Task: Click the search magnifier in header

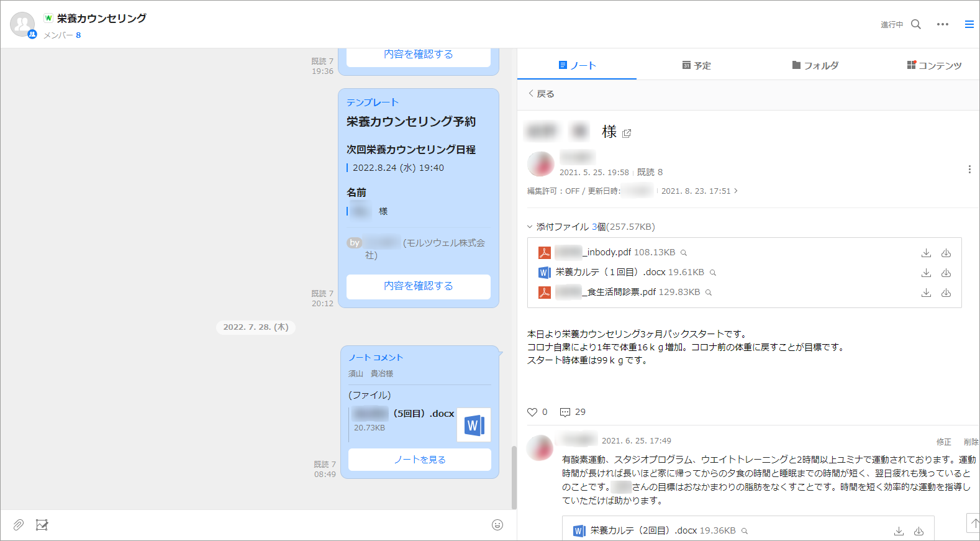Action: [x=916, y=24]
